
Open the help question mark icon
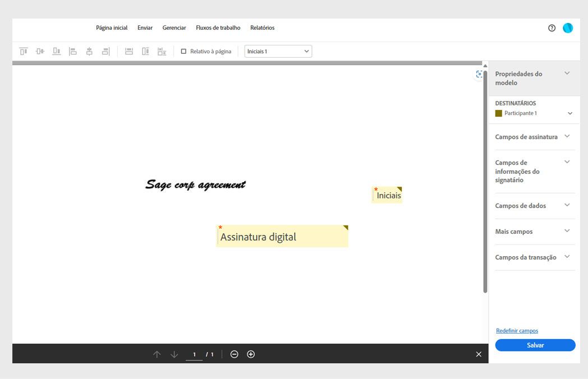pos(552,27)
